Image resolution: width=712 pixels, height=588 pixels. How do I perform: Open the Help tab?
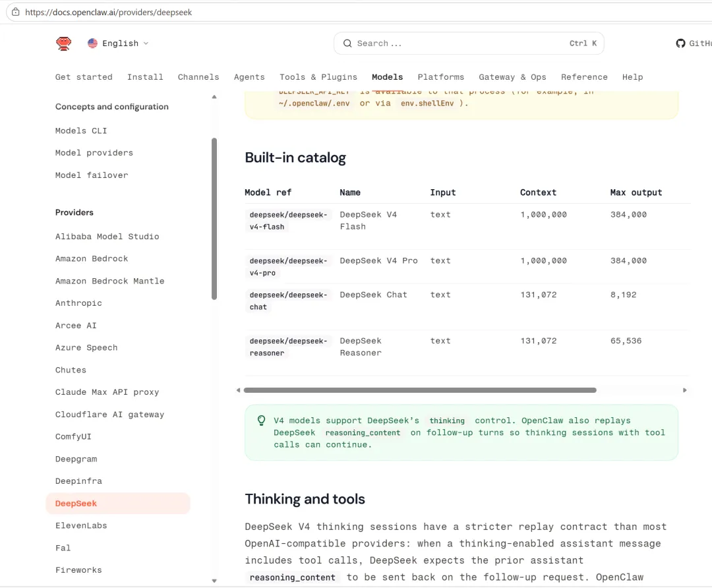point(632,76)
